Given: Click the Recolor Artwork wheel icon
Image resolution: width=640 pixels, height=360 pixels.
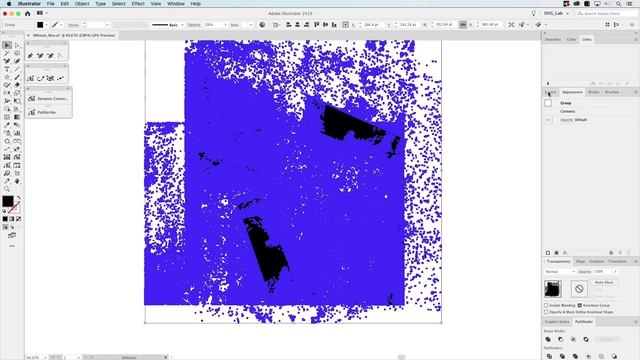Looking at the screenshot, I should tap(262, 24).
